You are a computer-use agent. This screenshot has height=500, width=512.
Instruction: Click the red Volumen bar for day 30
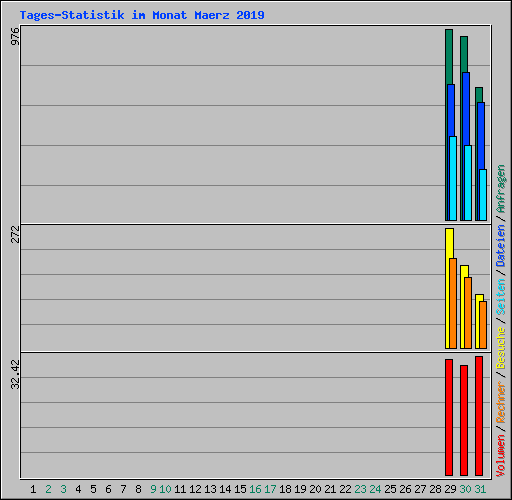click(464, 420)
